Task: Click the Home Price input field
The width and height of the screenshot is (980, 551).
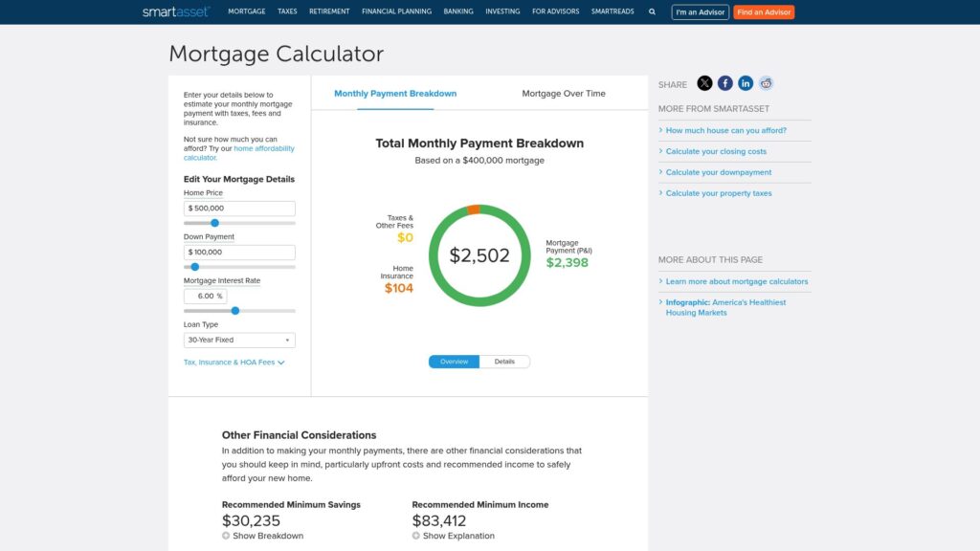Action: pyautogui.click(x=239, y=209)
